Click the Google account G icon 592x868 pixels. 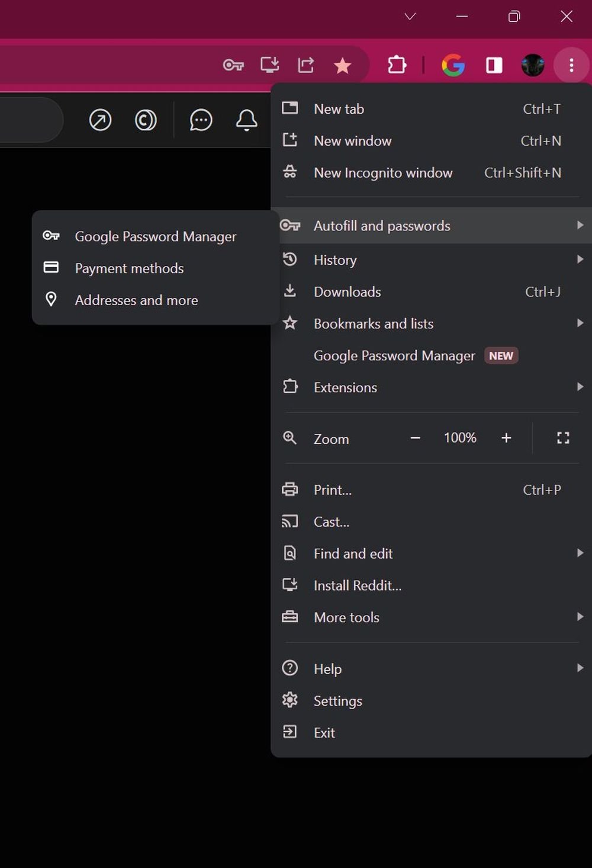[453, 65]
